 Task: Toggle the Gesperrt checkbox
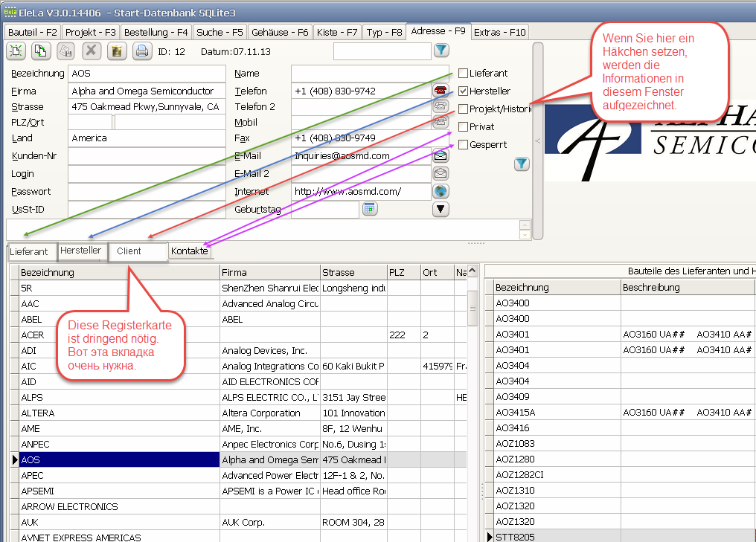click(463, 144)
